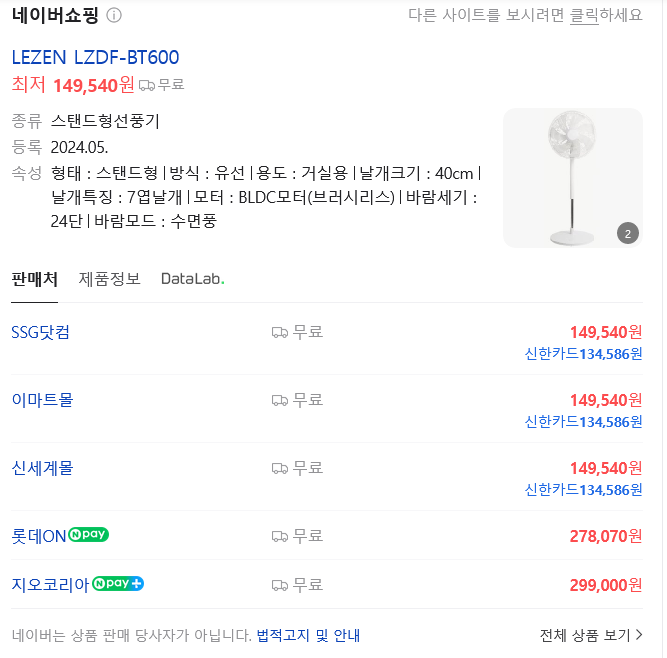Click the delivery truck icon in 롯데ON row
Viewport: 667px width, 658px height.
[x=280, y=536]
